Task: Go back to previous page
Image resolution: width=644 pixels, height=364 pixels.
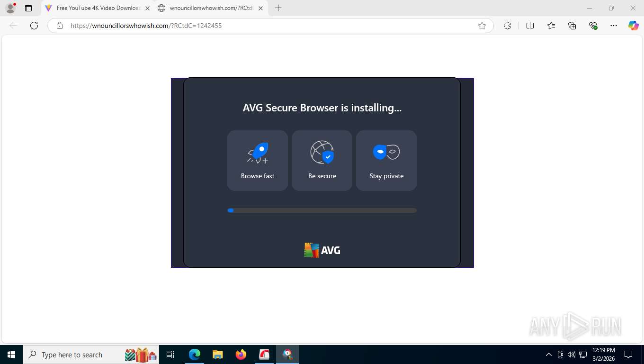Action: coord(13,26)
